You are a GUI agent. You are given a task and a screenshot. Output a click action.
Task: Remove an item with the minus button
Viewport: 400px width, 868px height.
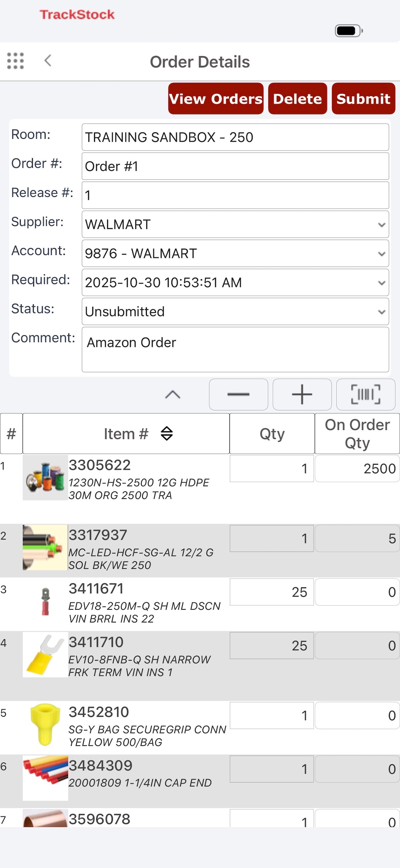click(x=238, y=394)
